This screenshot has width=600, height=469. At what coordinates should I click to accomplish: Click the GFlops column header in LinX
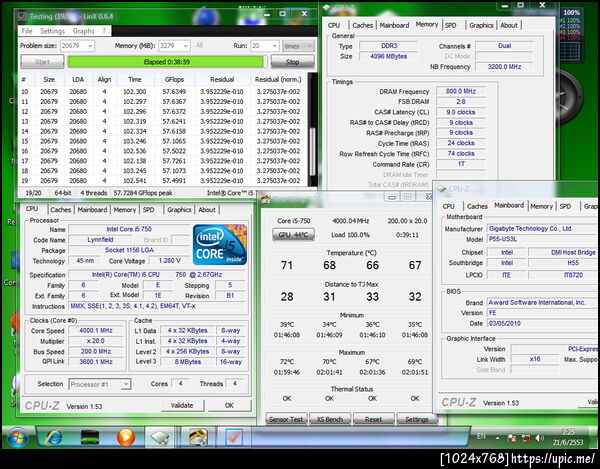pos(174,80)
